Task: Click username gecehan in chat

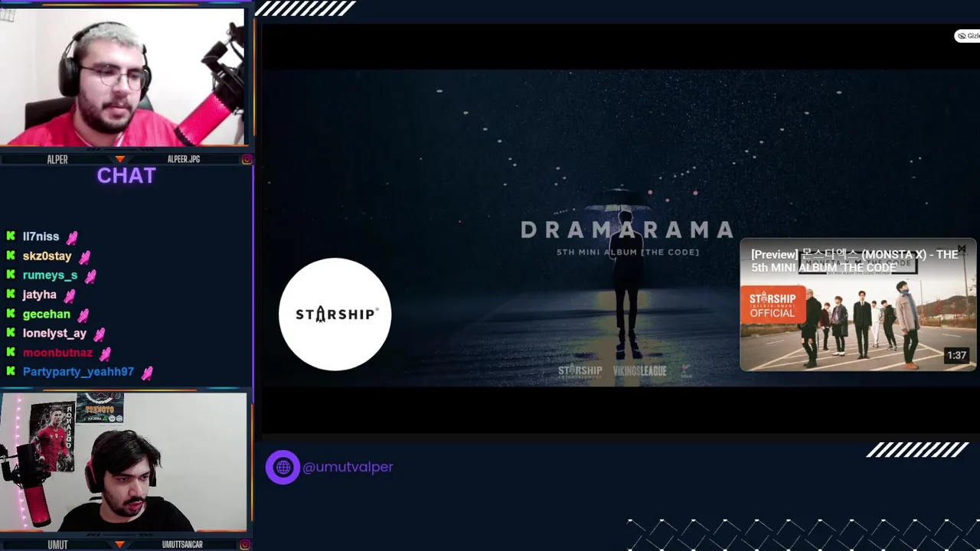Action: (x=46, y=314)
